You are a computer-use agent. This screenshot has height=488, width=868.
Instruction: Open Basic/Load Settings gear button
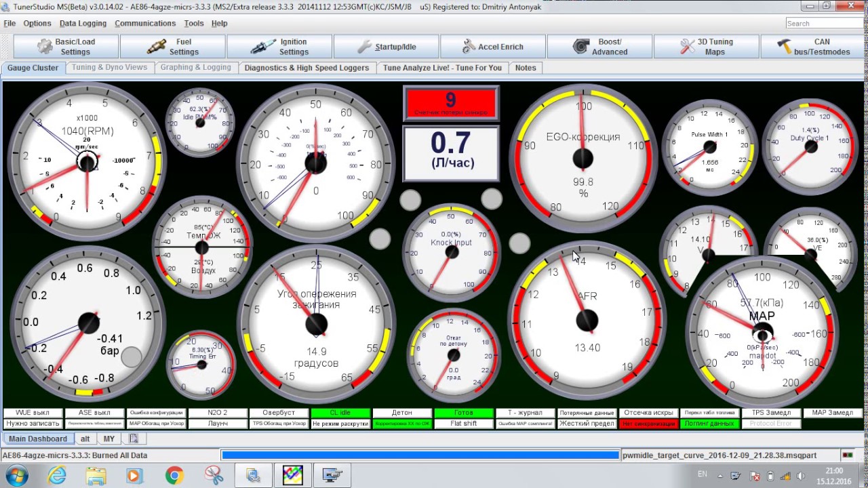pos(66,47)
